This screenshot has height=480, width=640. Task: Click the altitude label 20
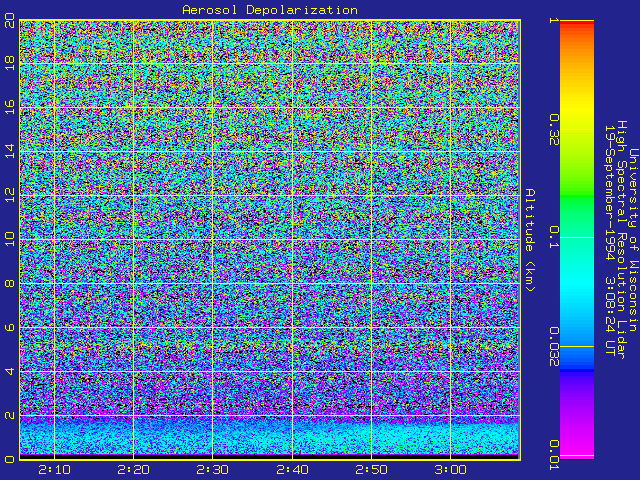(x=9, y=21)
